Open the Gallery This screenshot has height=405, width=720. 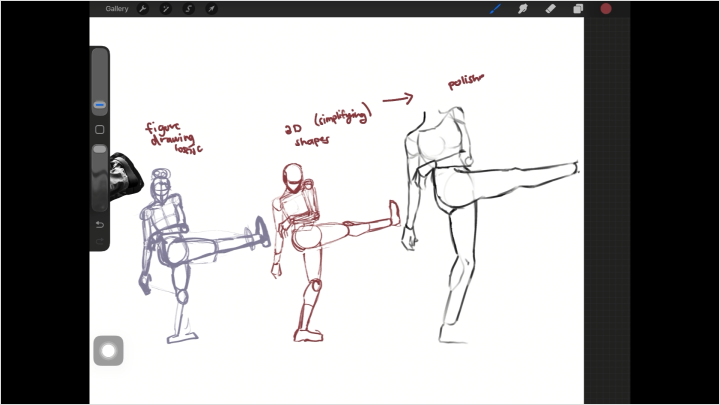[x=117, y=9]
